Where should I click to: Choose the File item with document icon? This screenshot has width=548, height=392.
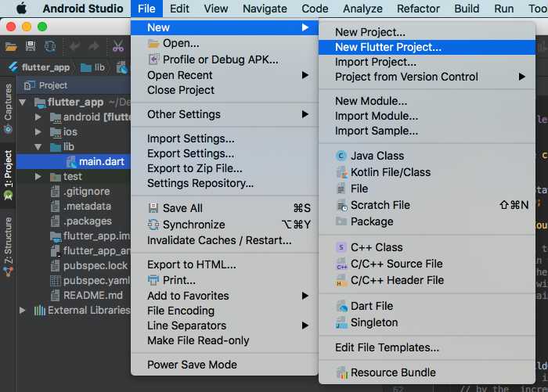click(427, 189)
